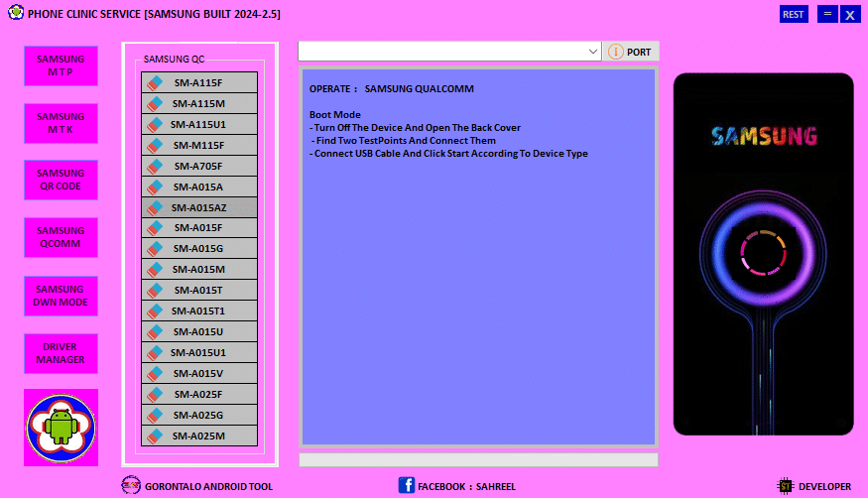Click the Android logo icon in sidebar
This screenshot has width=868, height=498.
tap(61, 428)
